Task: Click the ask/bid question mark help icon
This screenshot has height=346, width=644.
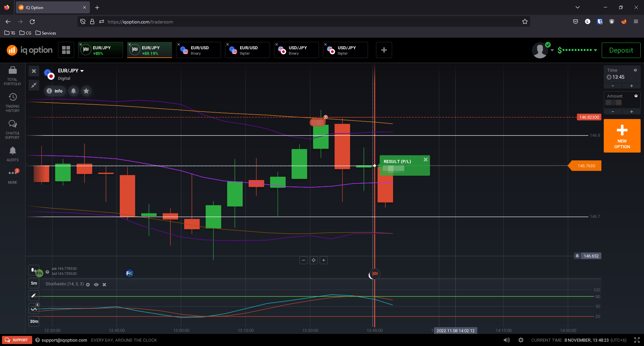Action: point(47,272)
